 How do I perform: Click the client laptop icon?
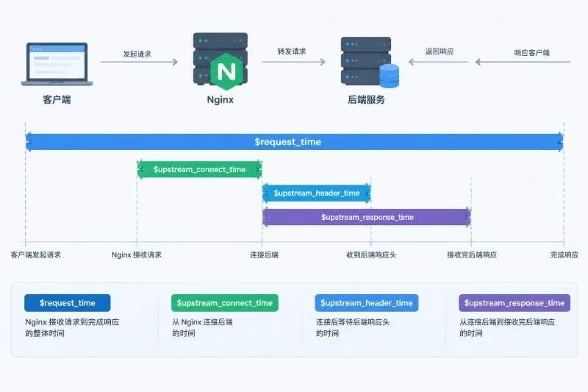click(x=57, y=64)
